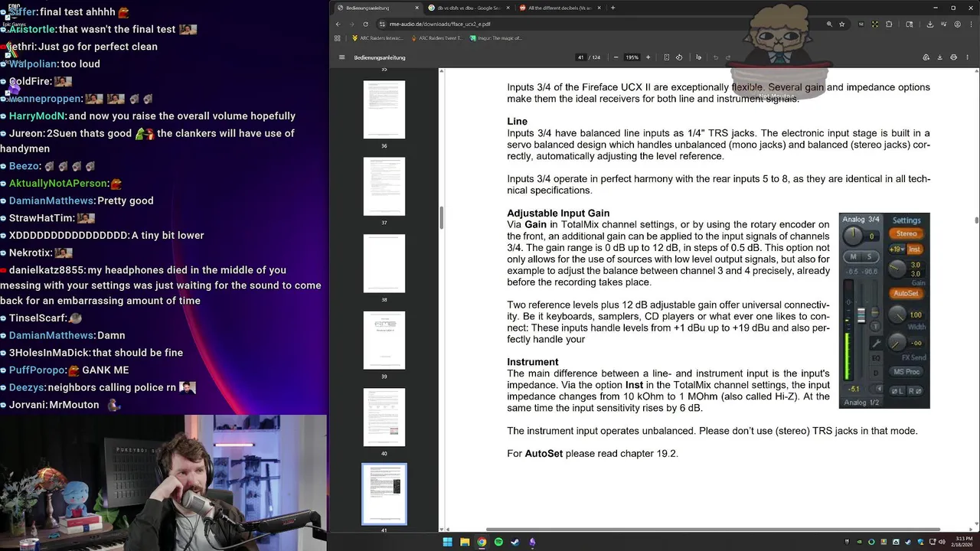Screen dimensions: 980x551
Task: Close the All the different decibels tab
Action: [x=598, y=8]
